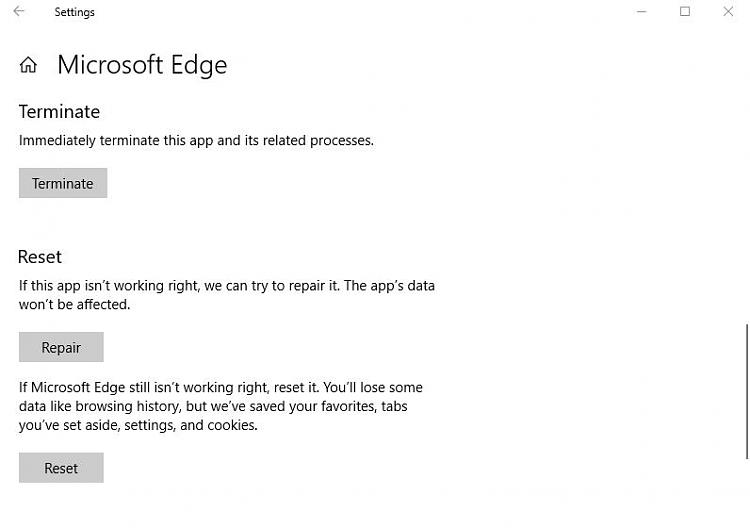
Task: Click the vertical scrollbar thumb
Action: pos(746,388)
